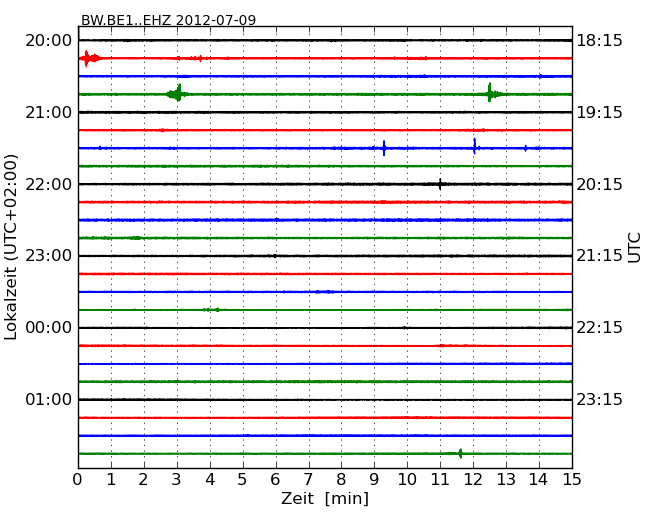Click the 18:15 UTC tick label
This screenshot has height=520, width=650.
[x=599, y=41]
